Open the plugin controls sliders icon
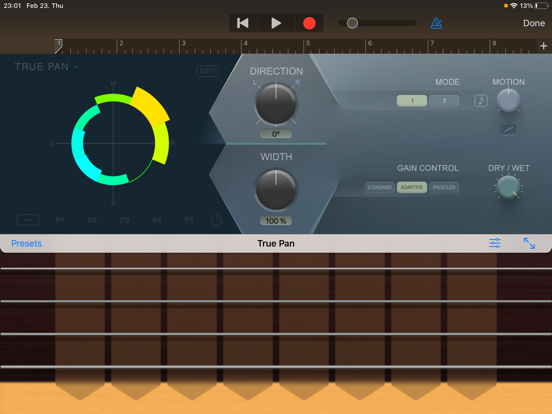Viewport: 552px width, 414px height. click(495, 243)
